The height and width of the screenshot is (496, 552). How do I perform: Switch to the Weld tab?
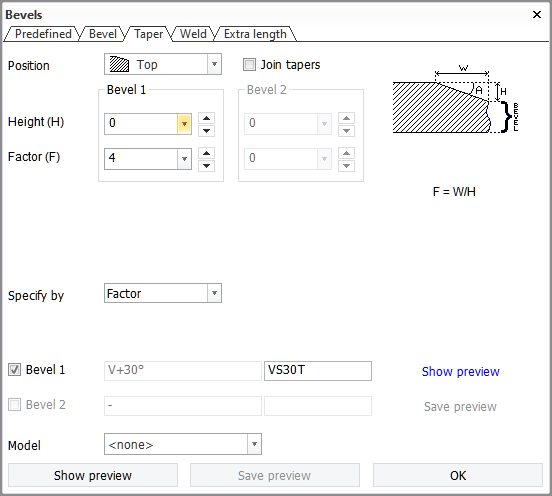pyautogui.click(x=193, y=34)
